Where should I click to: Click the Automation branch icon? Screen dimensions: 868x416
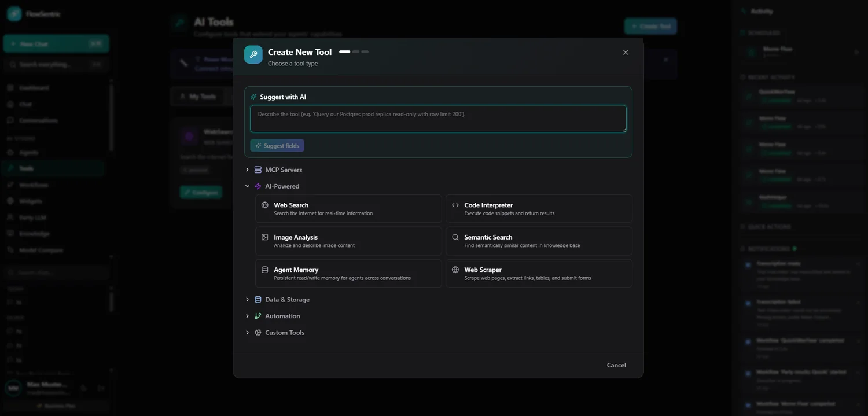pyautogui.click(x=258, y=316)
